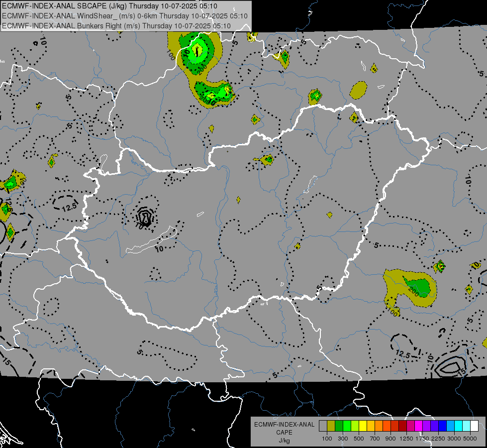Select the white swatch at legend end
487x448 pixels.
(x=474, y=426)
